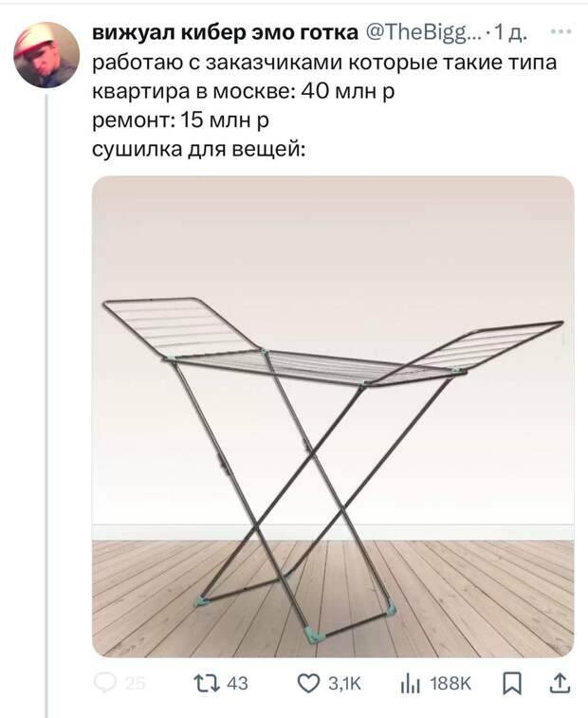Screen dimensions: 588x718
Task: Click the text line сушилка для вещей
Action: 199,149
